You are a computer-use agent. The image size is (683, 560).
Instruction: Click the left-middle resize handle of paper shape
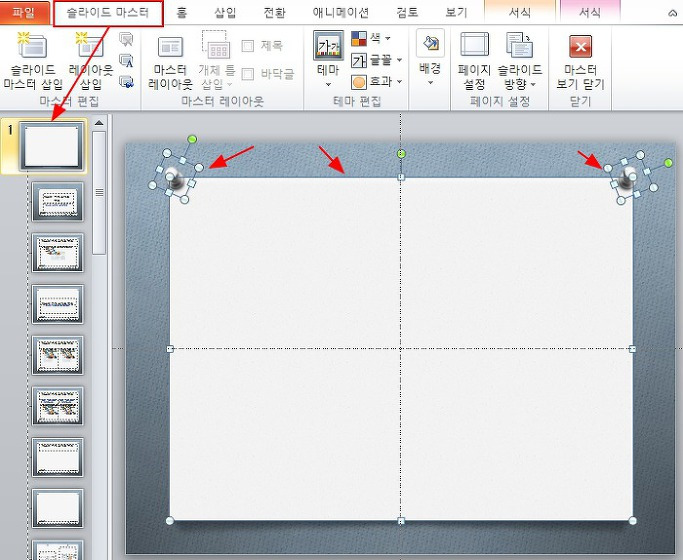coord(170,349)
